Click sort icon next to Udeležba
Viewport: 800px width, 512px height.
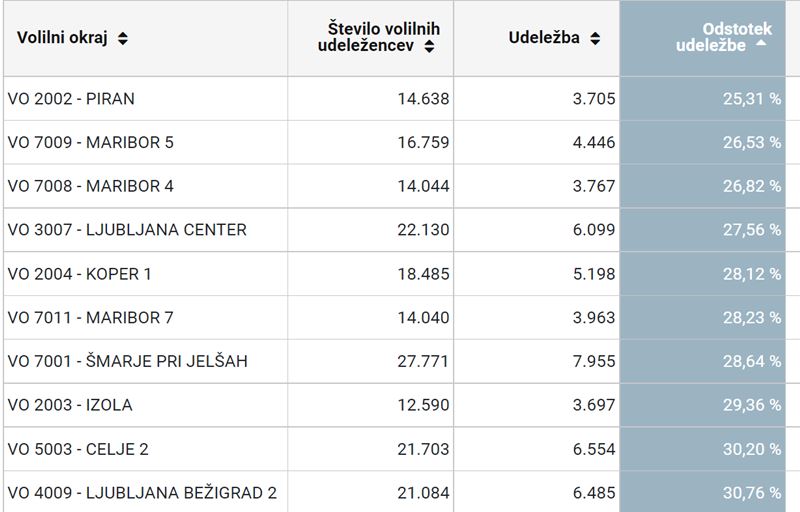595,39
